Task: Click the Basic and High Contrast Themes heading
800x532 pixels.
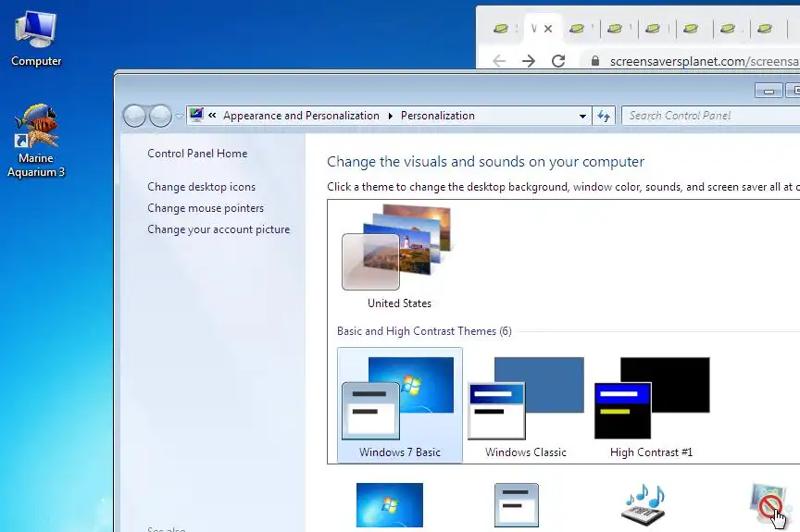Action: point(424,331)
